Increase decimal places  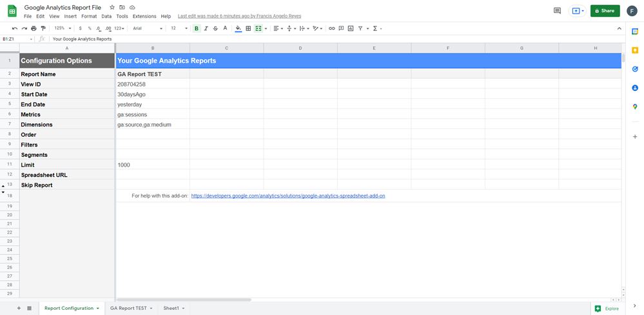click(x=108, y=28)
